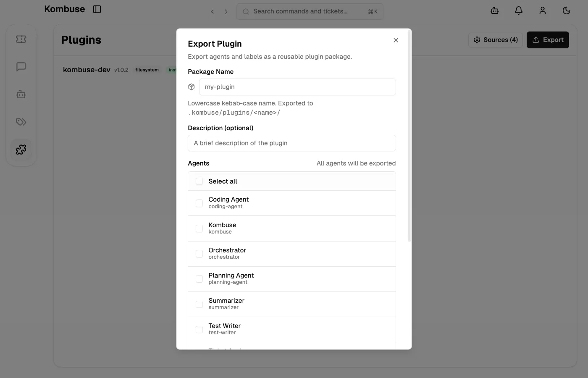Toggle dark mode with the moon icon
This screenshot has width=588, height=378.
566,10
